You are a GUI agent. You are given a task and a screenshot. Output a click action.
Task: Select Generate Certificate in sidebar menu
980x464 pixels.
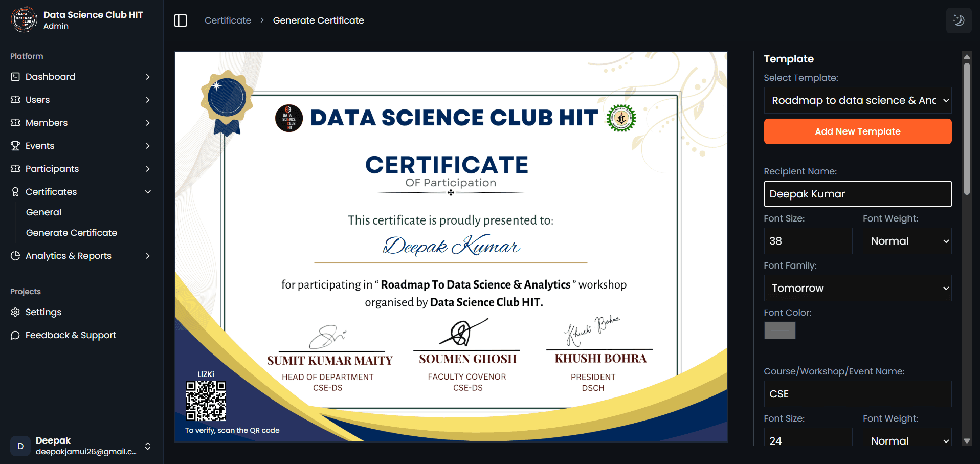tap(71, 232)
